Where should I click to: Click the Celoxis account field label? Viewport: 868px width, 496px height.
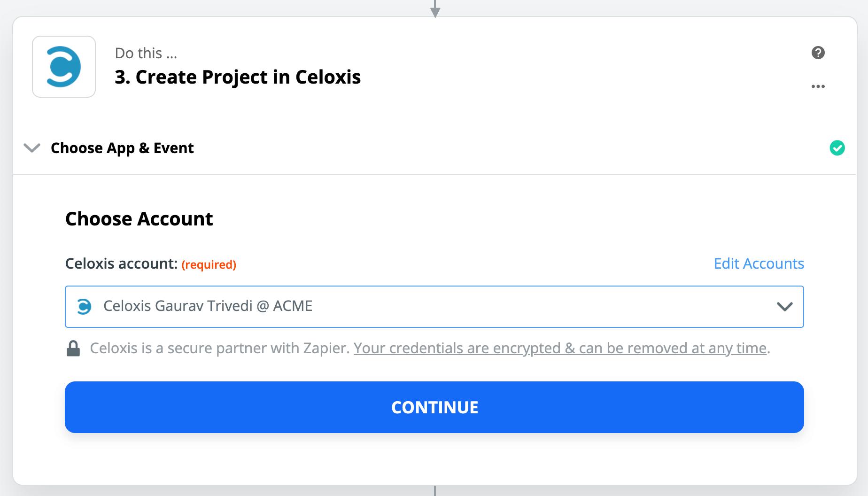pyautogui.click(x=121, y=264)
